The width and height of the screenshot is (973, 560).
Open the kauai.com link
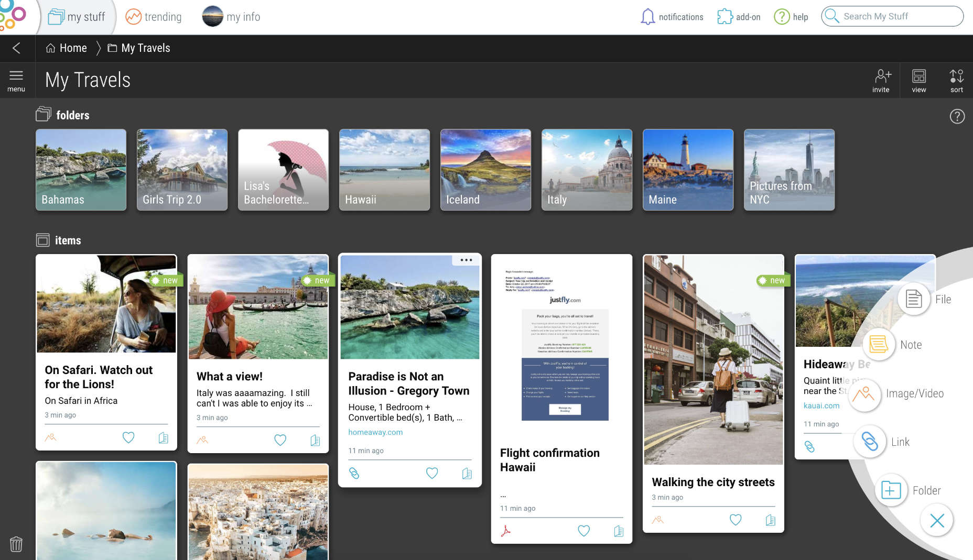tap(821, 405)
